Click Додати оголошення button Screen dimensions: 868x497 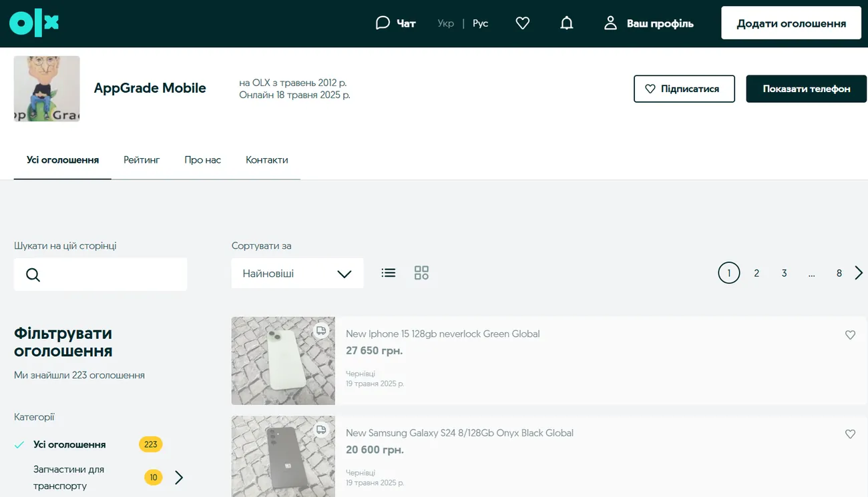coord(791,23)
